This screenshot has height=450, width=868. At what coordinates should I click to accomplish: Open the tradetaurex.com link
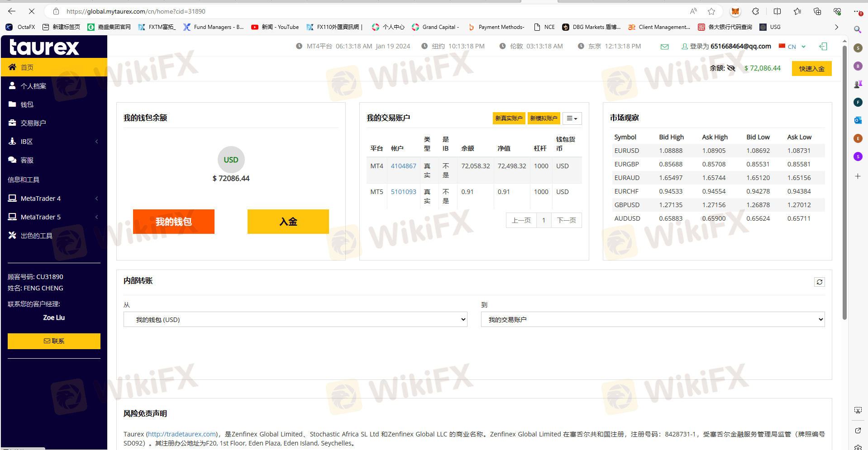(182, 434)
